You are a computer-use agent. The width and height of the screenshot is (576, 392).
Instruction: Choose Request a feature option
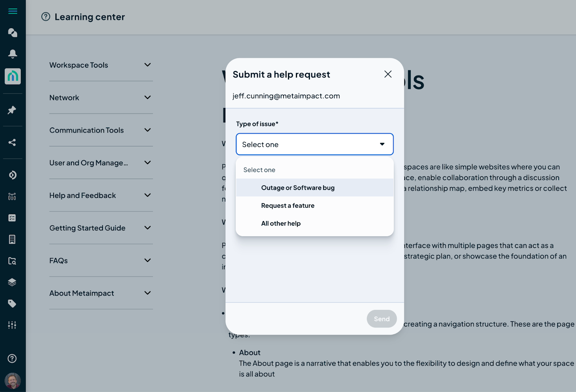click(x=288, y=206)
